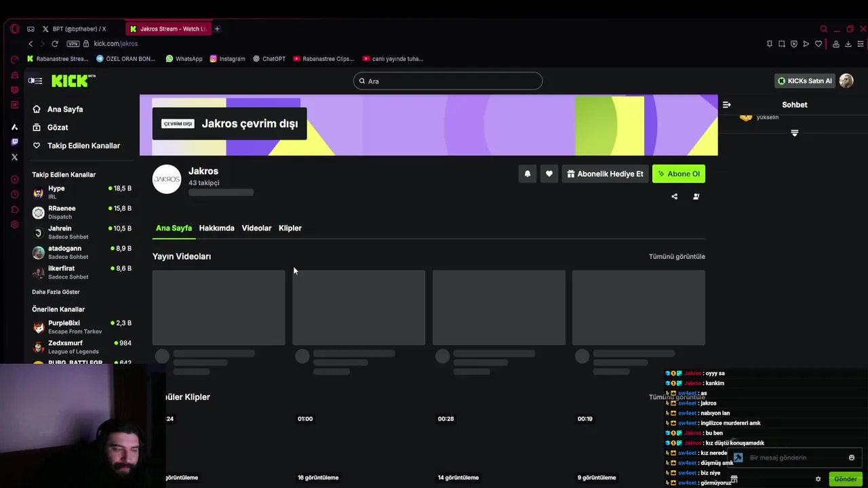Open the user profile avatar menu
The width and height of the screenshot is (868, 488).
846,81
